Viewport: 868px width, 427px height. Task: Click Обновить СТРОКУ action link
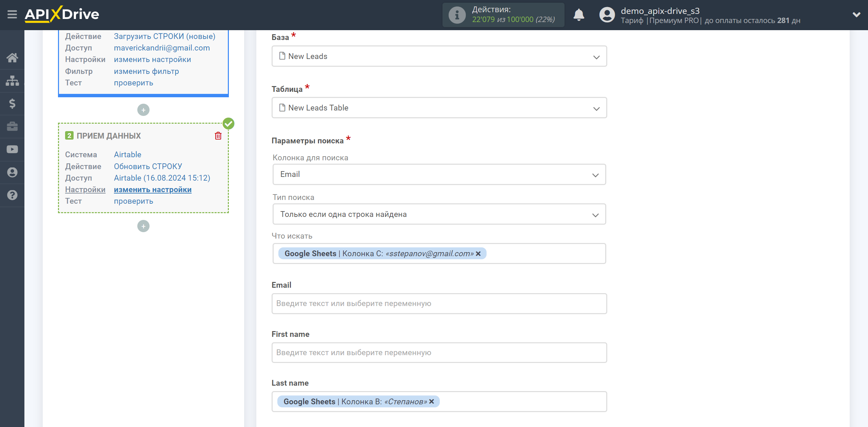[148, 166]
